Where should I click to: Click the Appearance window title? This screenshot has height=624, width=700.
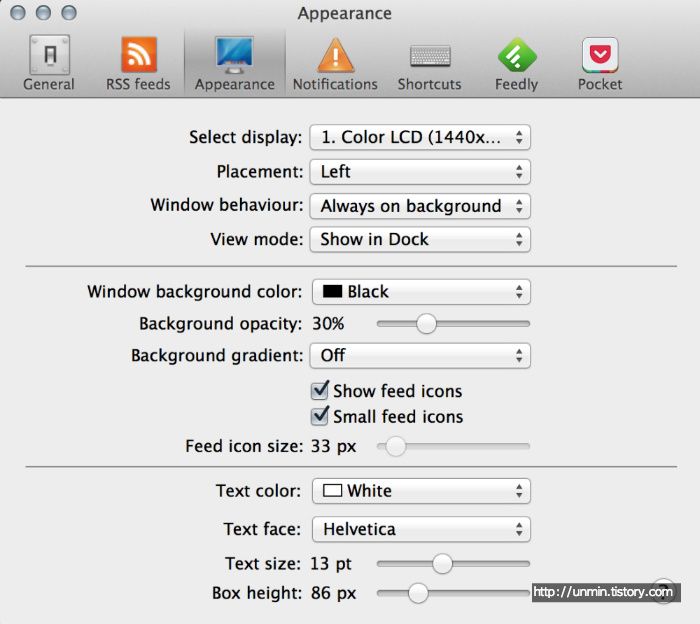click(x=345, y=13)
